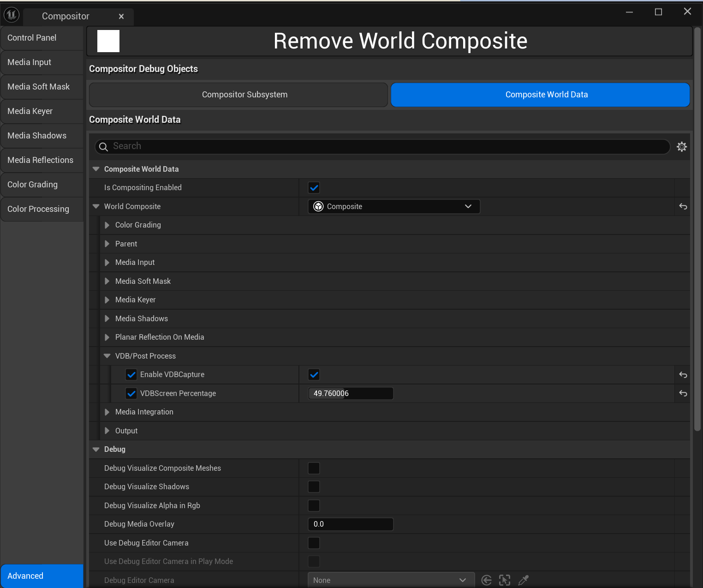The width and height of the screenshot is (703, 588).
Task: Click the use-selected arrow icon for Debug Editor Camera
Action: click(486, 580)
